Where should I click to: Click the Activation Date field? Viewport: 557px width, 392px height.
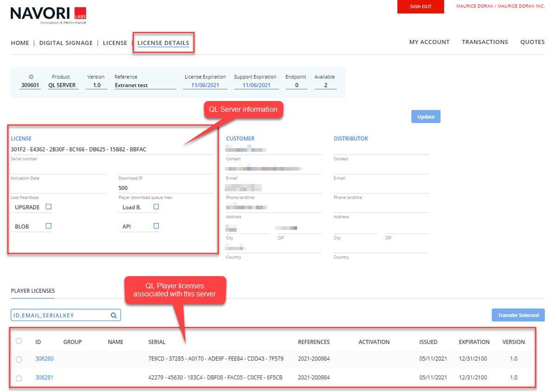(x=58, y=169)
